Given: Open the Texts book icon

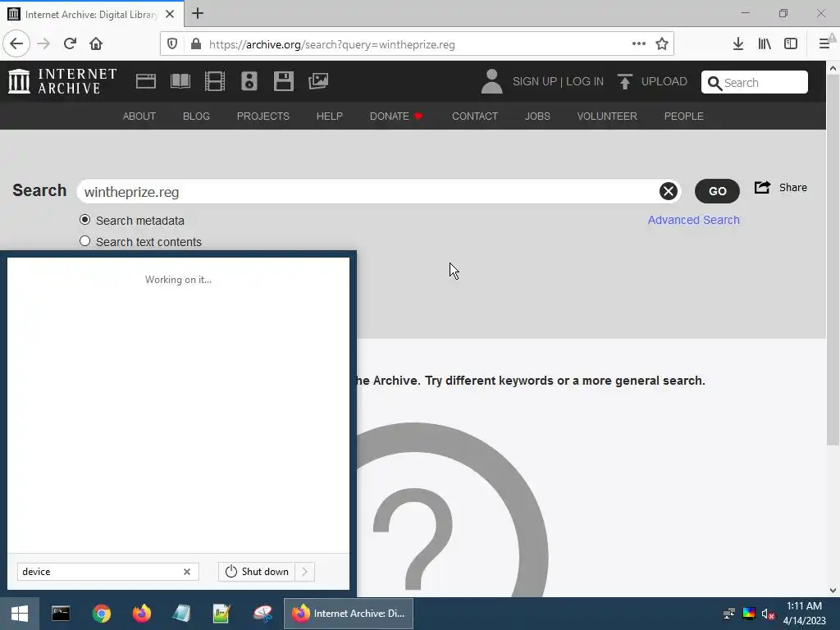Looking at the screenshot, I should pos(180,81).
